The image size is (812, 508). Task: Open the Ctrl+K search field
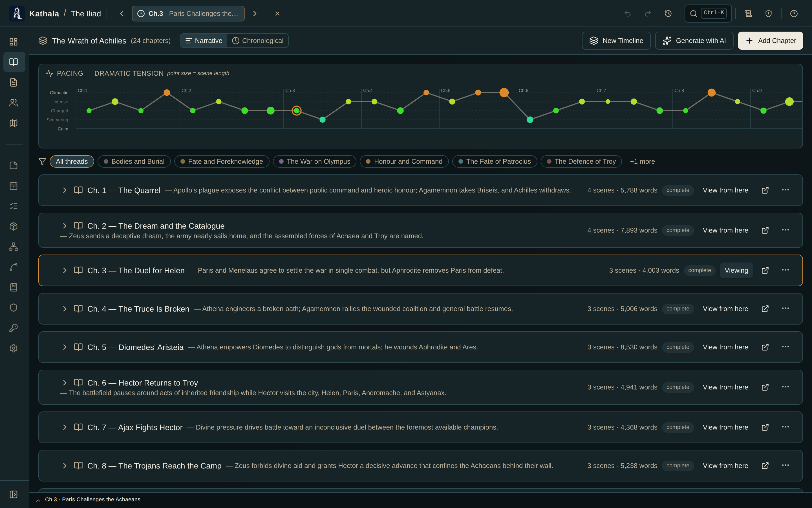pyautogui.click(x=708, y=14)
